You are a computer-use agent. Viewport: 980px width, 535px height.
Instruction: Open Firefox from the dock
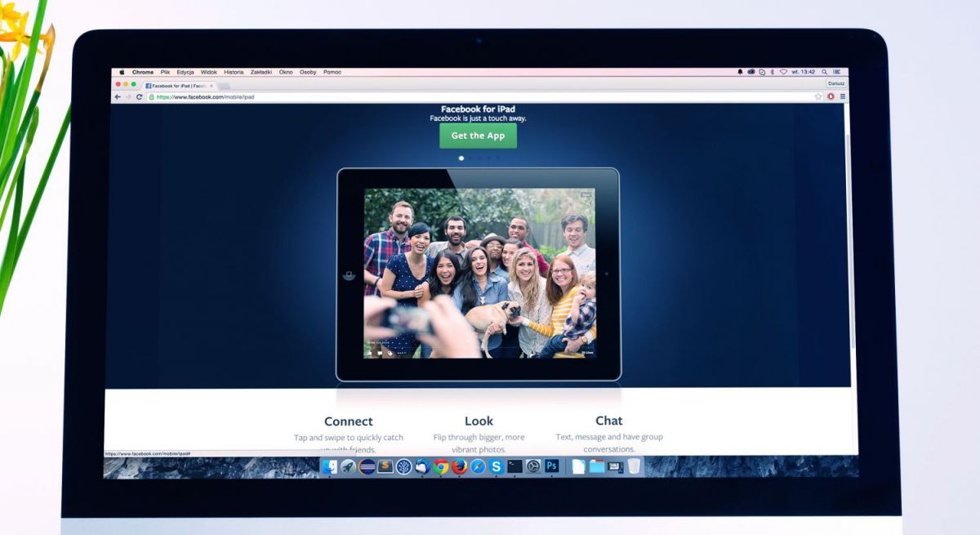[460, 466]
